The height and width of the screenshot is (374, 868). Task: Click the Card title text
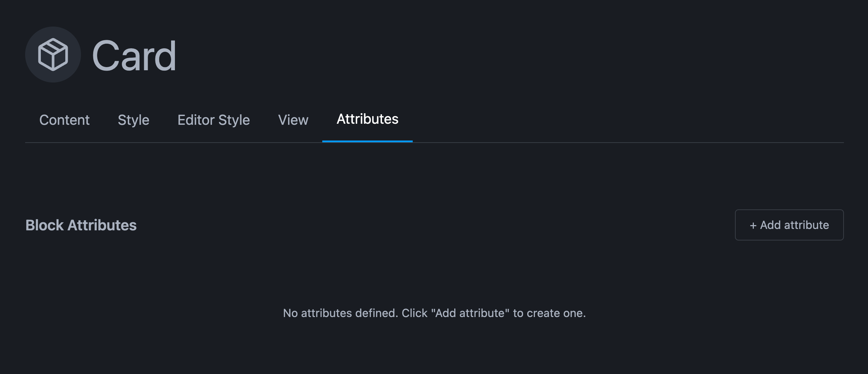click(x=134, y=56)
